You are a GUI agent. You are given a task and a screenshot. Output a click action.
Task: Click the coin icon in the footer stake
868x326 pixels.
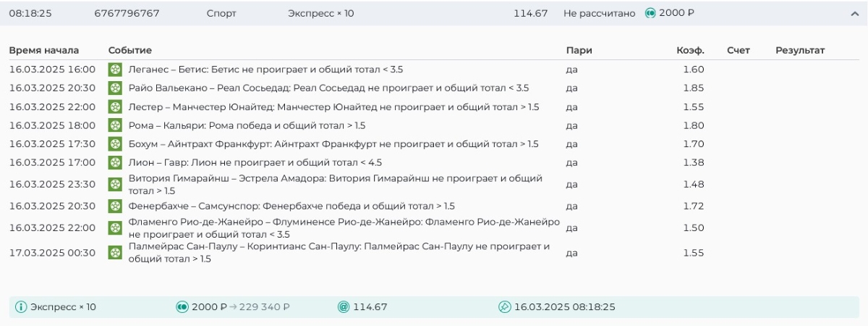182,307
